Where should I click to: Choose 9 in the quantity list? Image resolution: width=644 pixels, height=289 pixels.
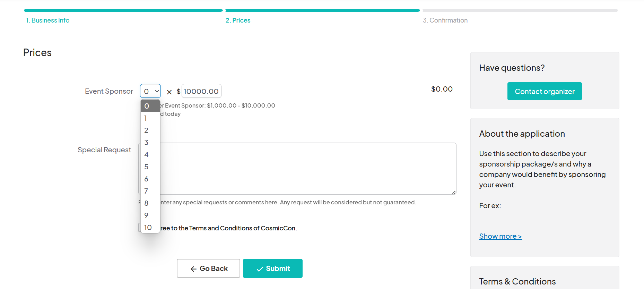150,215
